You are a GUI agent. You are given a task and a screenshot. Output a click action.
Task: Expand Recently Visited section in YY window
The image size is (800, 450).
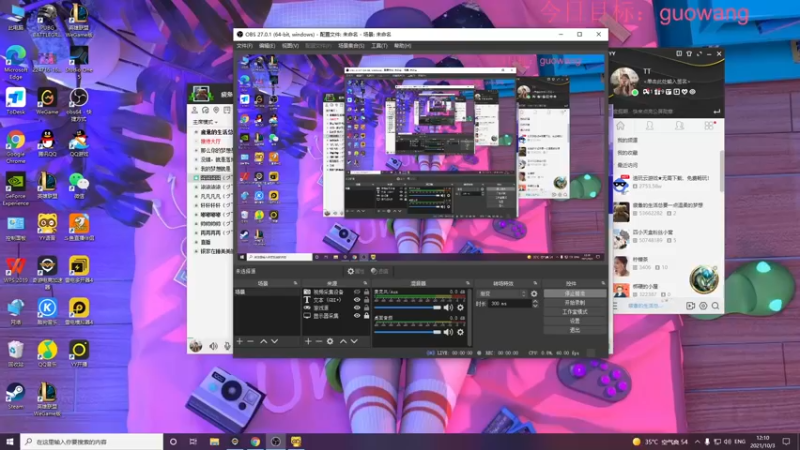pos(628,165)
